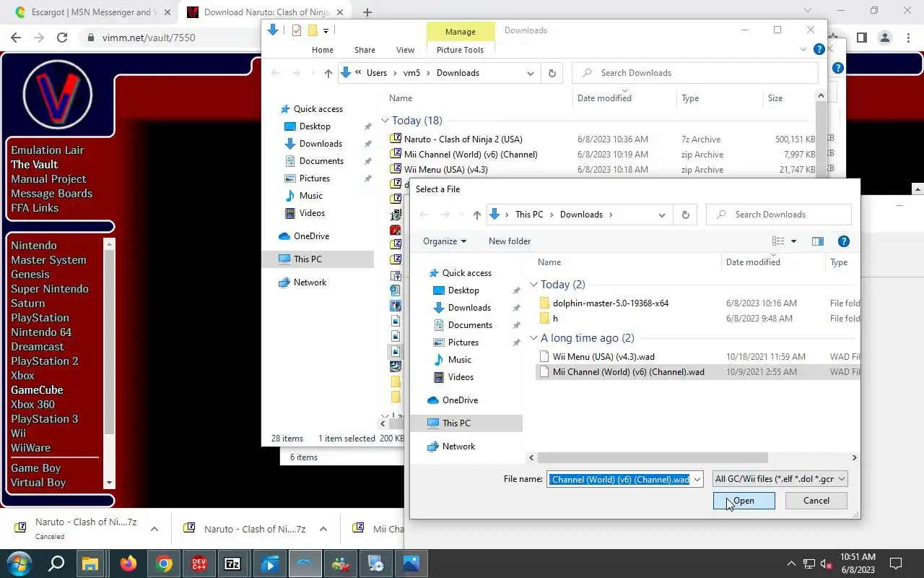This screenshot has height=578, width=924.
Task: Select Mii Channel (World) (v6) zip in Explorer
Action: pyautogui.click(x=471, y=155)
